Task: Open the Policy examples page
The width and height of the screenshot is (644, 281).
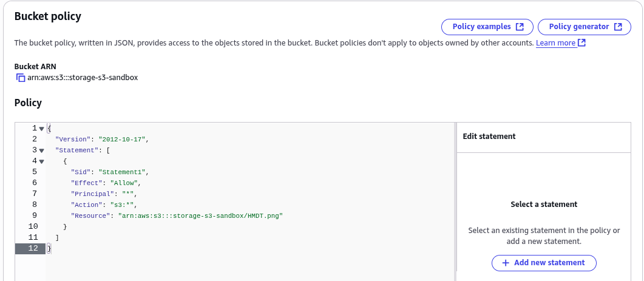Action: 487,27
